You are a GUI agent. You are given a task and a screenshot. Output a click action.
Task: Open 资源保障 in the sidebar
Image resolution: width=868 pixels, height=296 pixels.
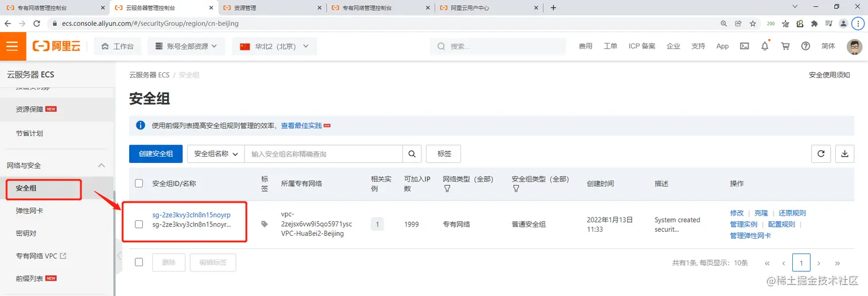30,109
